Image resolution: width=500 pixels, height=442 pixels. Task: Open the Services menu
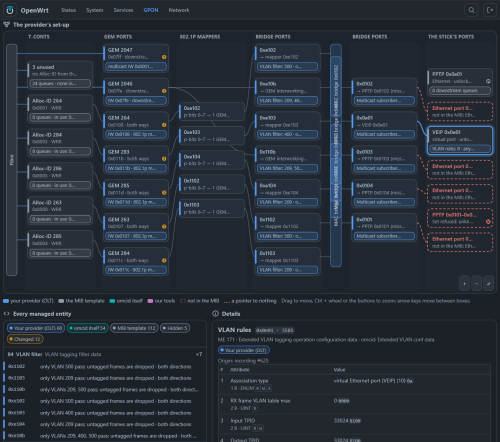click(123, 10)
